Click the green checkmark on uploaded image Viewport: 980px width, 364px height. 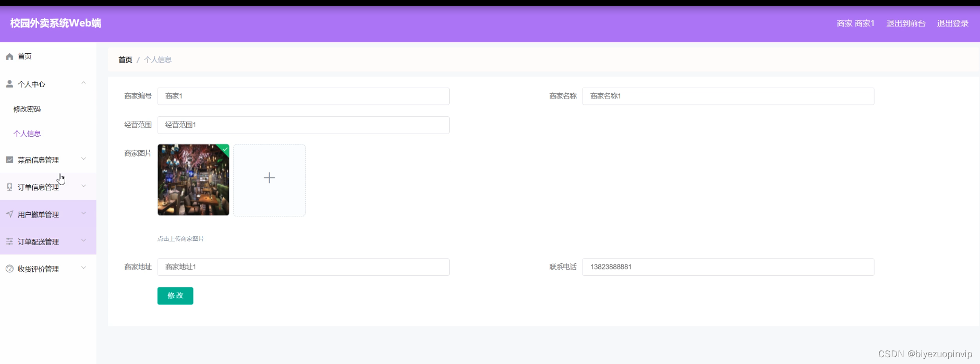pyautogui.click(x=225, y=149)
